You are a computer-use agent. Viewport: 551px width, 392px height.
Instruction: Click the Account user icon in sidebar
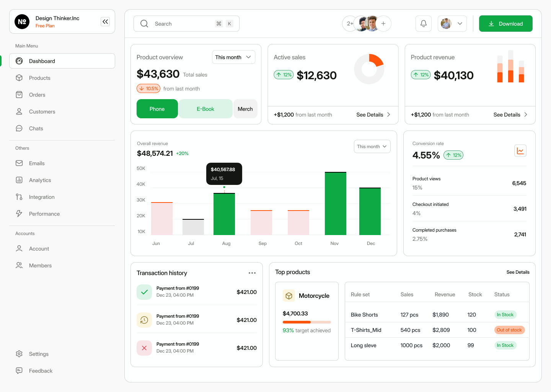pyautogui.click(x=19, y=248)
